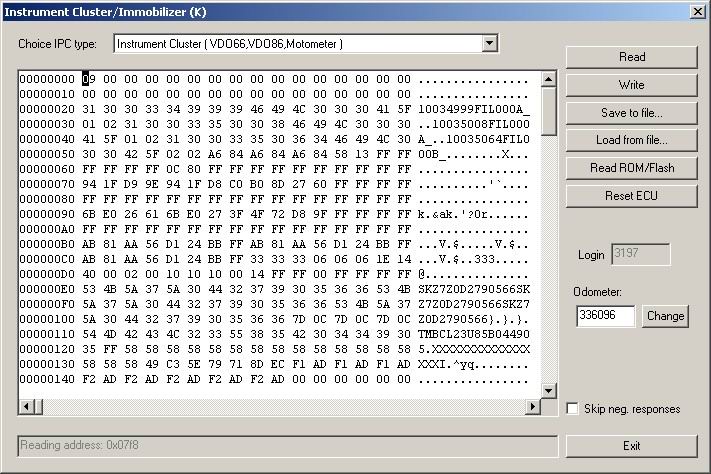The height and width of the screenshot is (474, 711).
Task: Select highlighted byte 09 at address 00000000
Action: (x=89, y=79)
